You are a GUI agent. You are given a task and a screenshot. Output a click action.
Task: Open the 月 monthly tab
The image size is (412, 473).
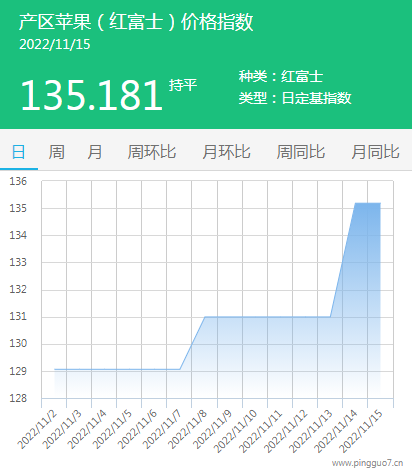[95, 152]
